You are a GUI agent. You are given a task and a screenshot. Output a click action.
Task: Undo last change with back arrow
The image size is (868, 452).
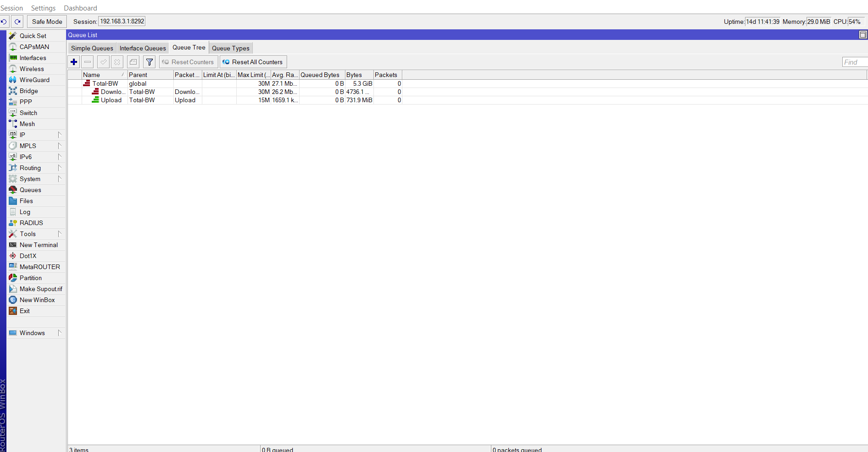[4, 21]
